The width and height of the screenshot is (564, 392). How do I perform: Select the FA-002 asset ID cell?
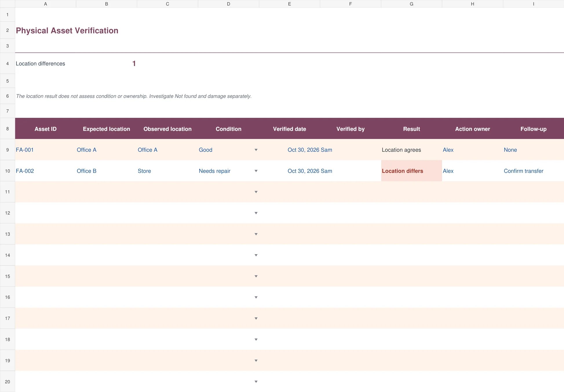45,171
